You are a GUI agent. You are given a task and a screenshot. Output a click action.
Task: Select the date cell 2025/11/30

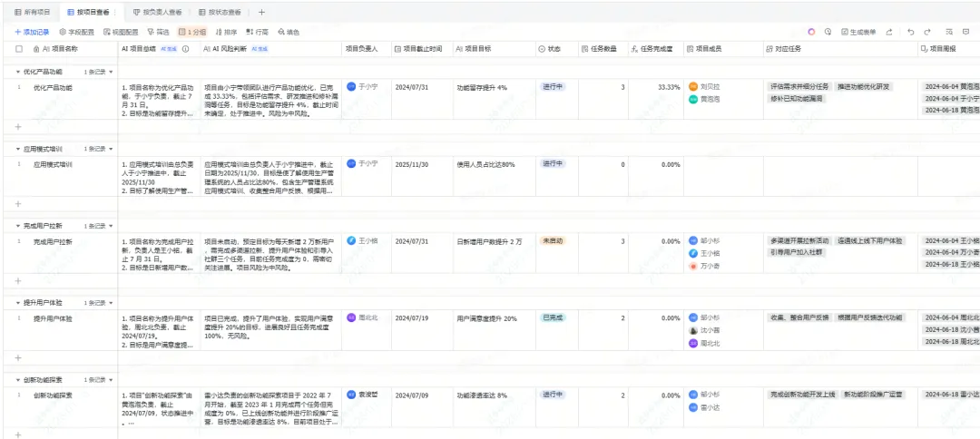[x=422, y=176]
